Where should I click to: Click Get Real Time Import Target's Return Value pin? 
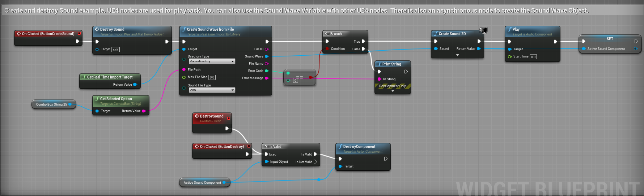tap(135, 85)
